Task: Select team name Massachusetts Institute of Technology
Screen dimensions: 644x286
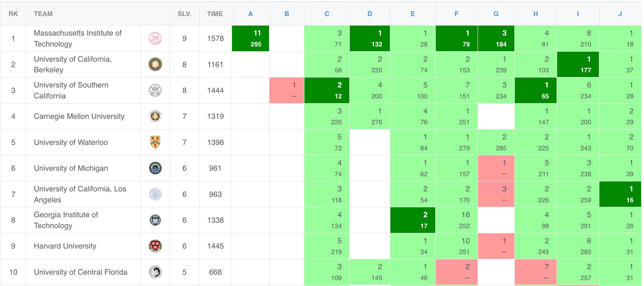Action: point(78,38)
